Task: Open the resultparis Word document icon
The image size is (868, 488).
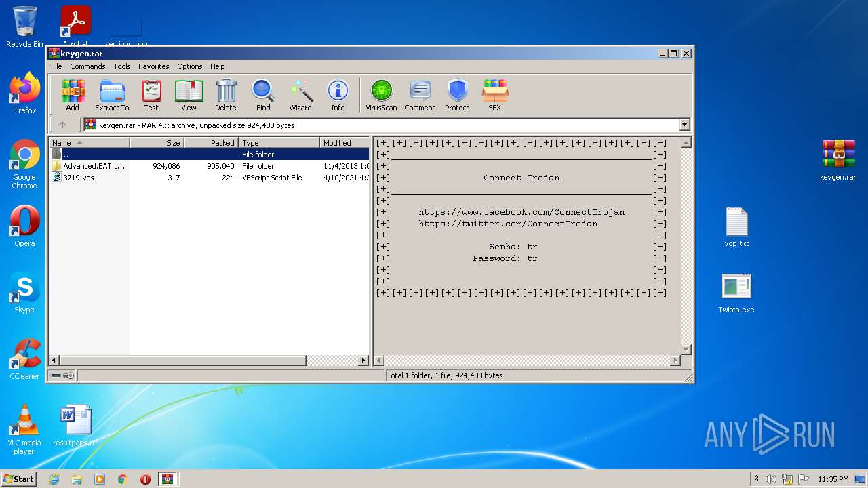Action: pos(75,426)
